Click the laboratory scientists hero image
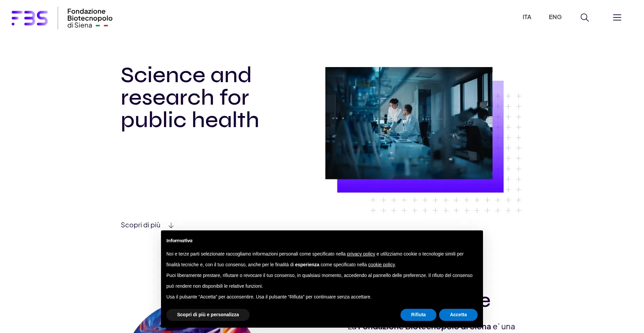Viewport: 644px width, 333px height. (409, 123)
